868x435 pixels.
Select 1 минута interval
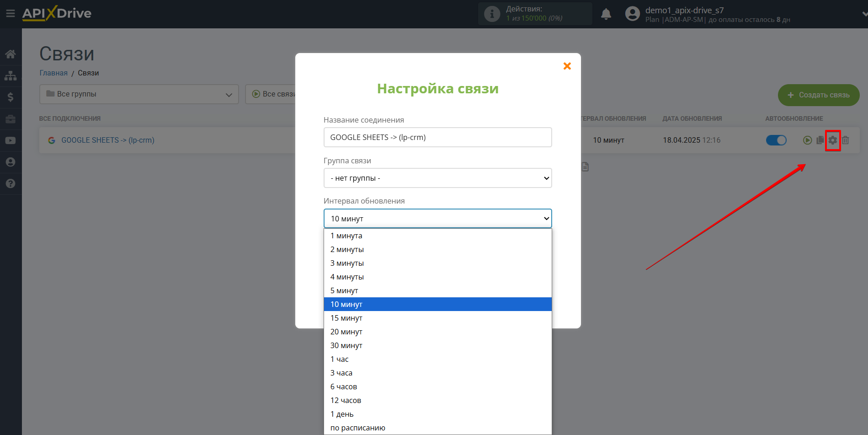[x=437, y=236]
